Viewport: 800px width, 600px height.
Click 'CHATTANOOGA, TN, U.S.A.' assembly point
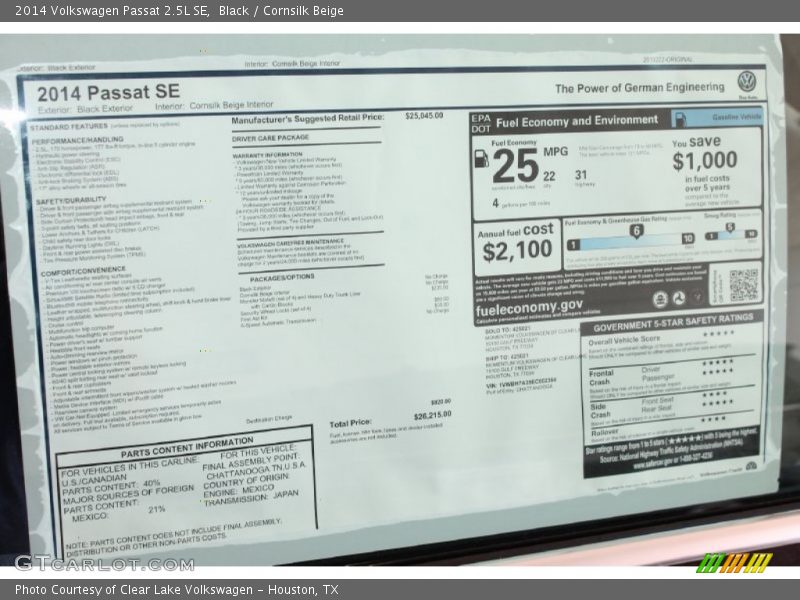tap(256, 471)
